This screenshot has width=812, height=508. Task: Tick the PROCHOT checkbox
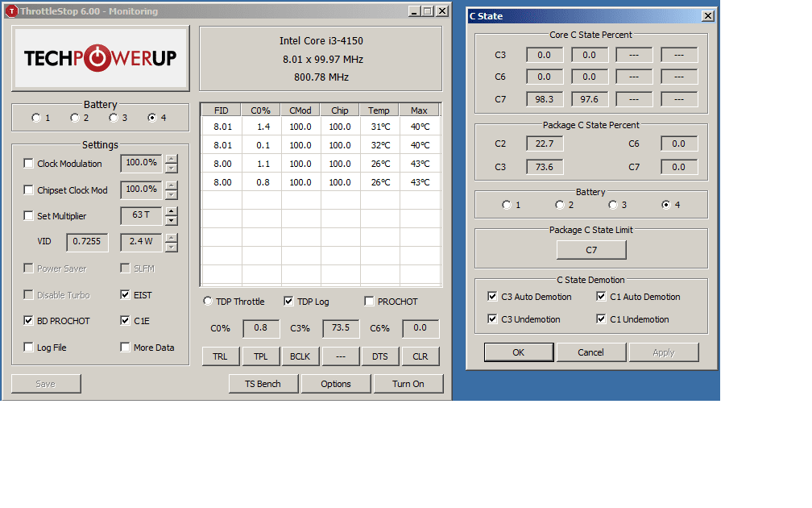coord(369,302)
